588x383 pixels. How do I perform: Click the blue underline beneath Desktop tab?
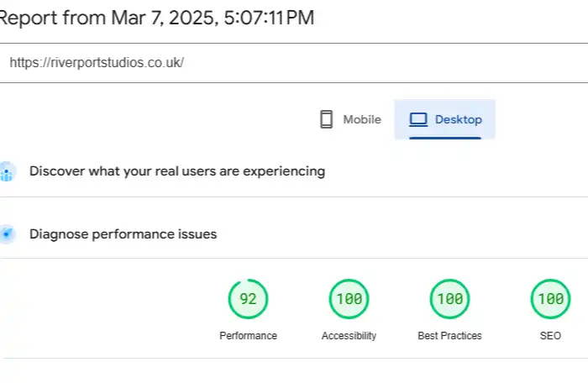(x=444, y=137)
